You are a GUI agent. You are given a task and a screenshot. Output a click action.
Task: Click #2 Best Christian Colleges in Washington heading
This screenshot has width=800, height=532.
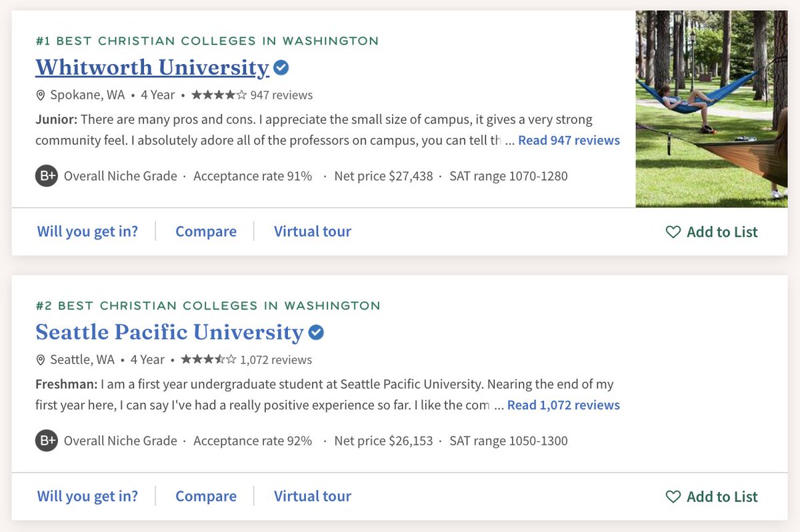point(207,305)
